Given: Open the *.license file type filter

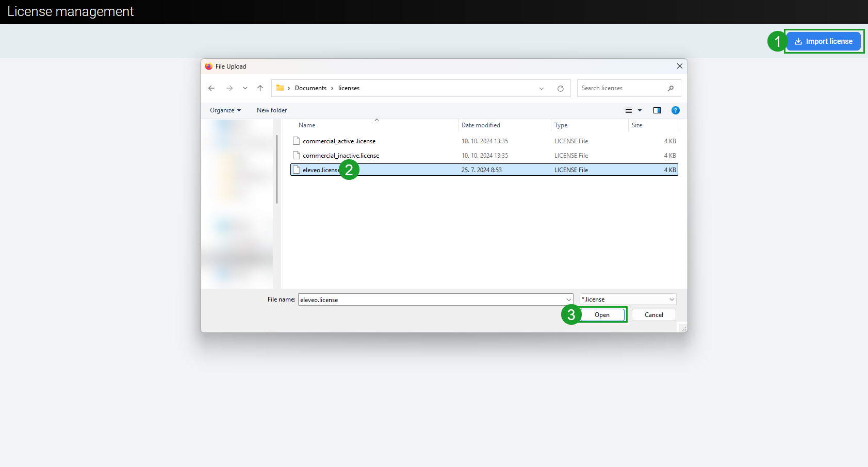Looking at the screenshot, I should 628,299.
